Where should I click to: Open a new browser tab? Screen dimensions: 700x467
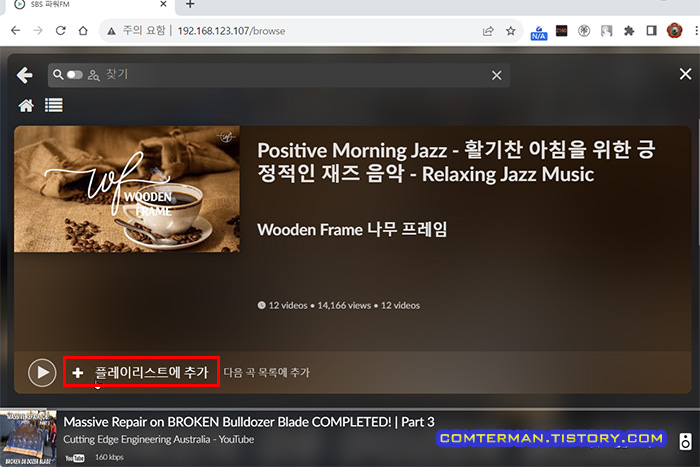click(190, 4)
